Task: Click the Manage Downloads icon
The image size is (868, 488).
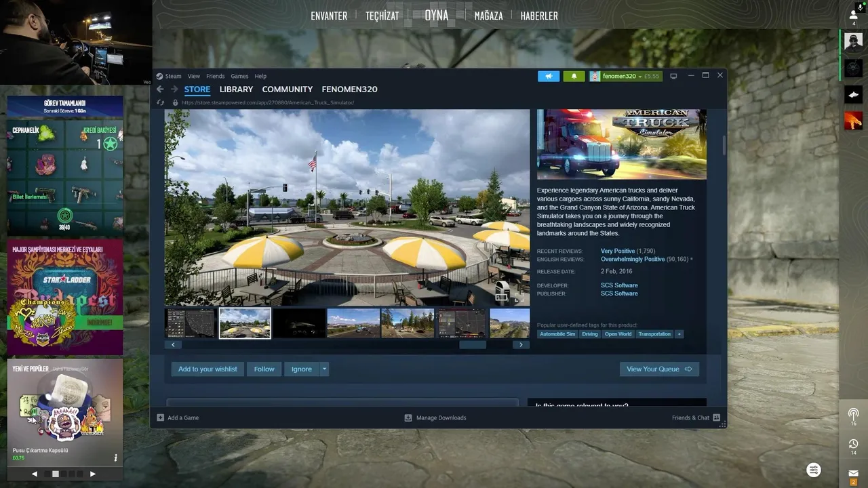Action: 408,418
